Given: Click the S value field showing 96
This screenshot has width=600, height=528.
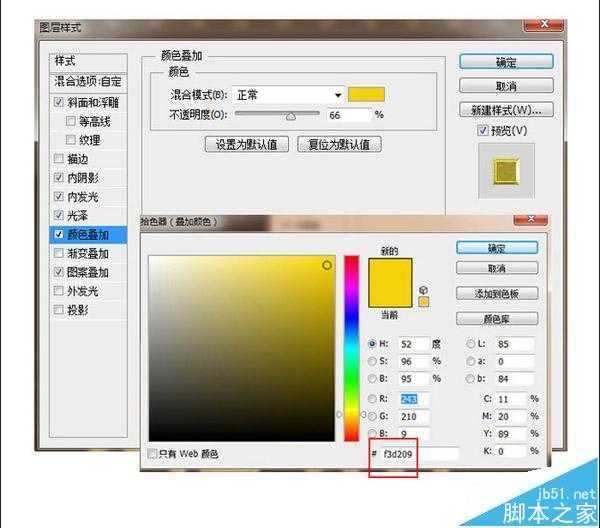Looking at the screenshot, I should [414, 361].
